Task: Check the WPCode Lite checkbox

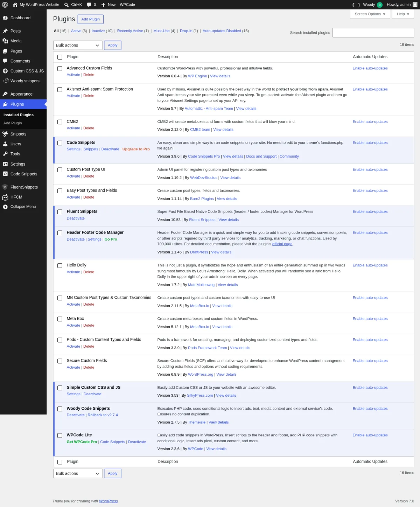Action: point(60,435)
